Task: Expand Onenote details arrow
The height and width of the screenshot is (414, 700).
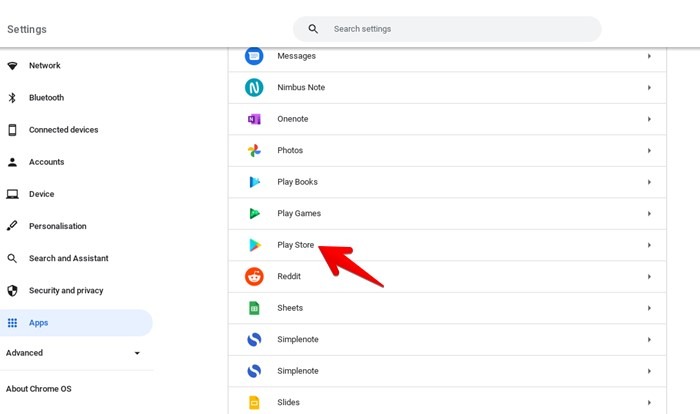Action: tap(649, 119)
